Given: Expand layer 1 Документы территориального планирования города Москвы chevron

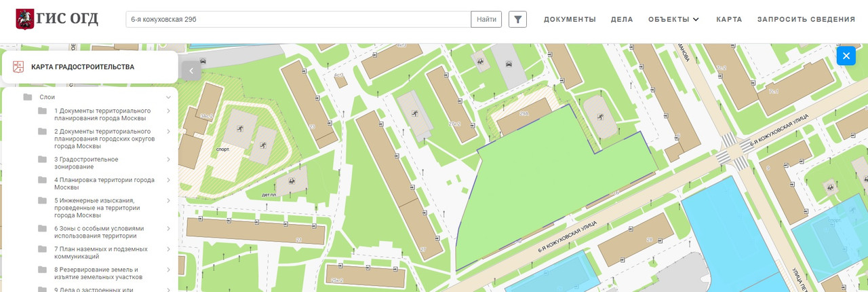Looking at the screenshot, I should tap(168, 111).
